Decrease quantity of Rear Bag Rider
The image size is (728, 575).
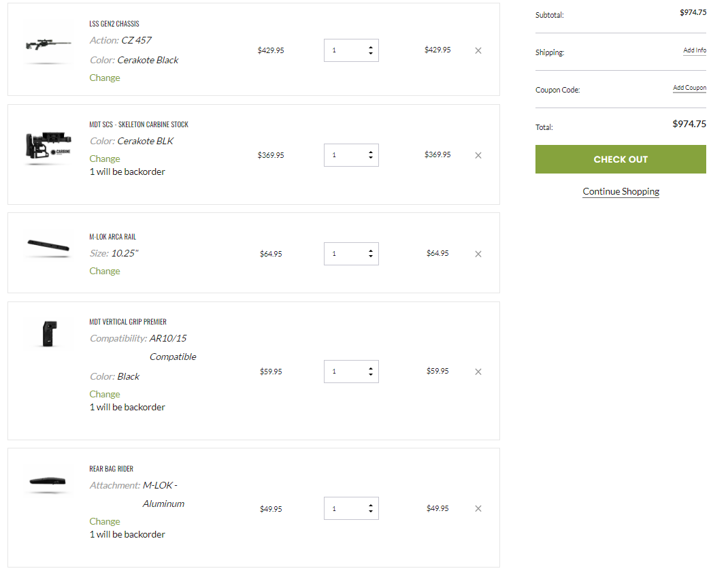(x=371, y=511)
